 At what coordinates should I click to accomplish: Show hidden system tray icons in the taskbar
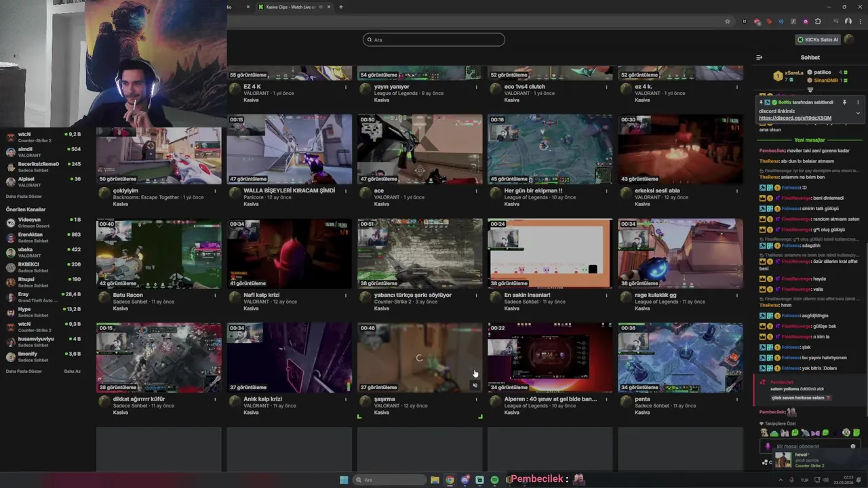(x=781, y=480)
